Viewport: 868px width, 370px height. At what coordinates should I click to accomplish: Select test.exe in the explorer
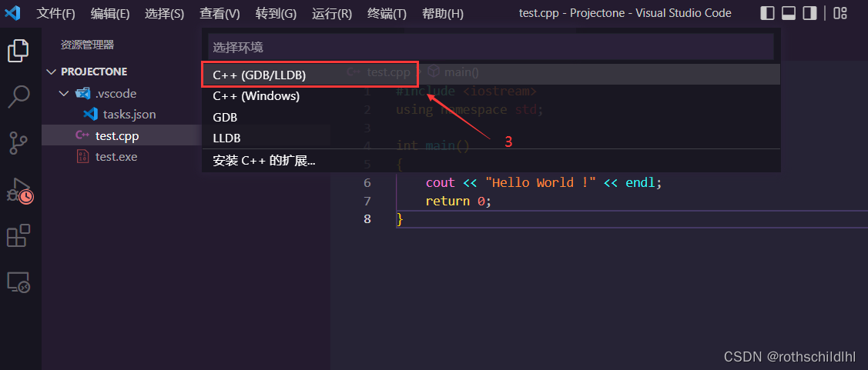116,156
